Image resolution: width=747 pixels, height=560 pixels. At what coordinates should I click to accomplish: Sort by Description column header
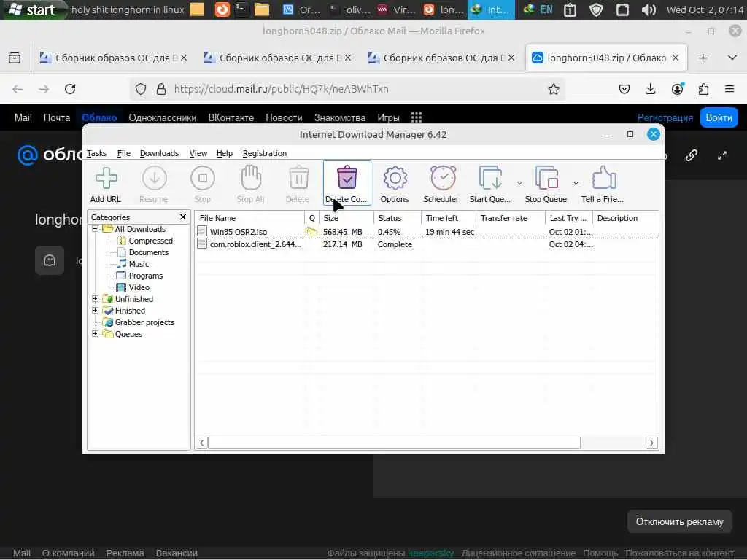625,218
